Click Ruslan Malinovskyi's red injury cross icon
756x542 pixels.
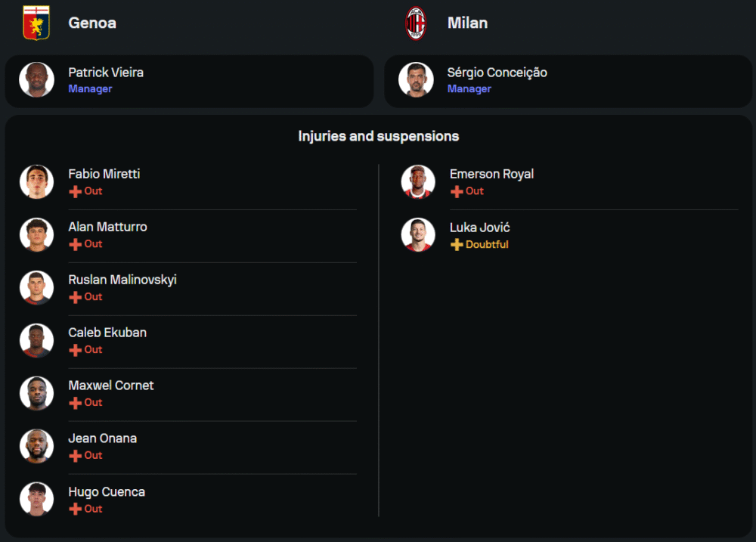point(75,297)
